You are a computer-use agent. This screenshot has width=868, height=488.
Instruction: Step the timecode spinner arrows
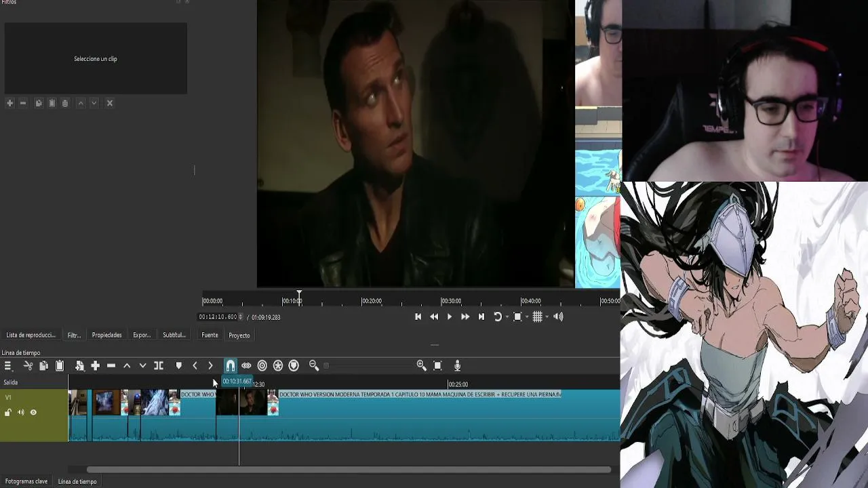point(240,317)
